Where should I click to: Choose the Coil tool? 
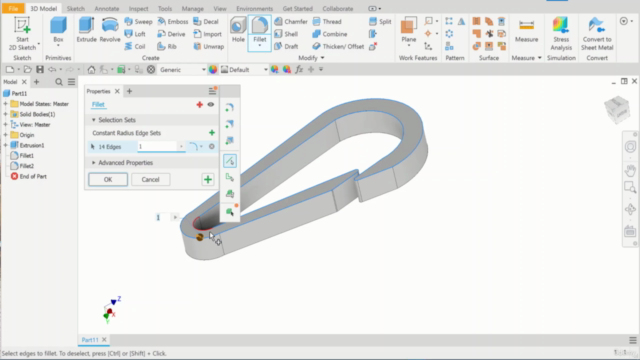(135, 47)
